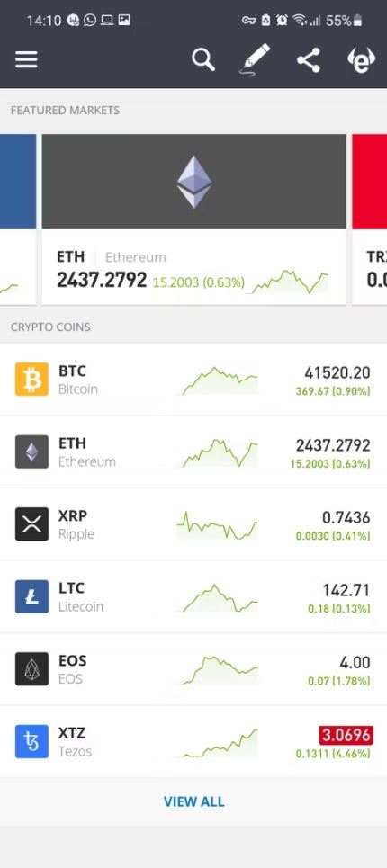The width and height of the screenshot is (387, 868).
Task: Open the Bitcoin sparkline chart
Action: (x=220, y=380)
